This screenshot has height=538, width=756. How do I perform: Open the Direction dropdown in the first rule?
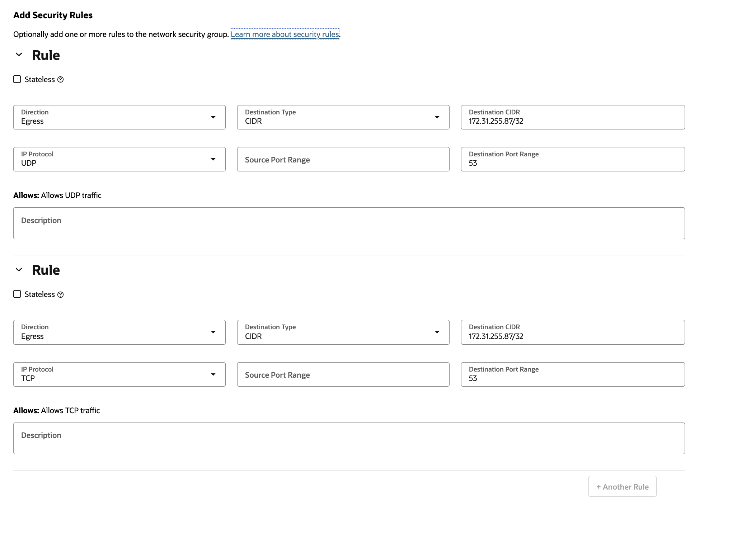point(119,117)
